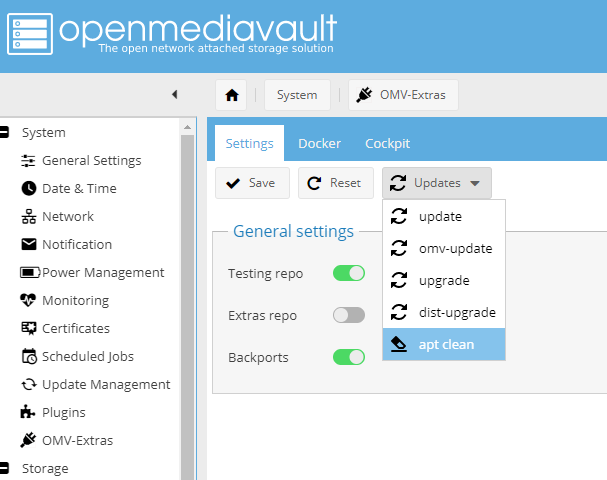Viewport: 607px width, 480px height.
Task: Open Power Management in the sidebar
Action: [103, 273]
